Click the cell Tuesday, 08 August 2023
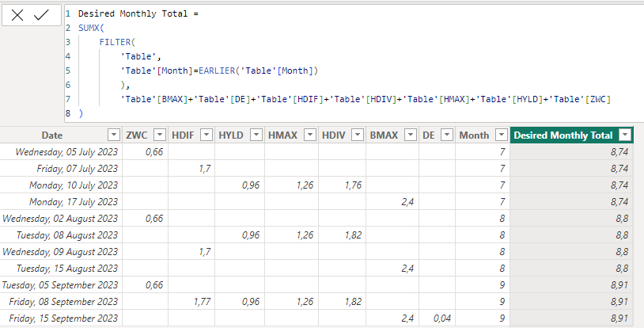 pos(61,235)
